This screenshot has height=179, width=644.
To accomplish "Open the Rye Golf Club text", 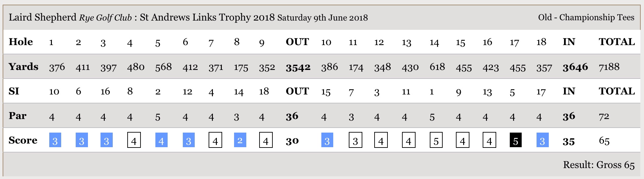I will [105, 18].
